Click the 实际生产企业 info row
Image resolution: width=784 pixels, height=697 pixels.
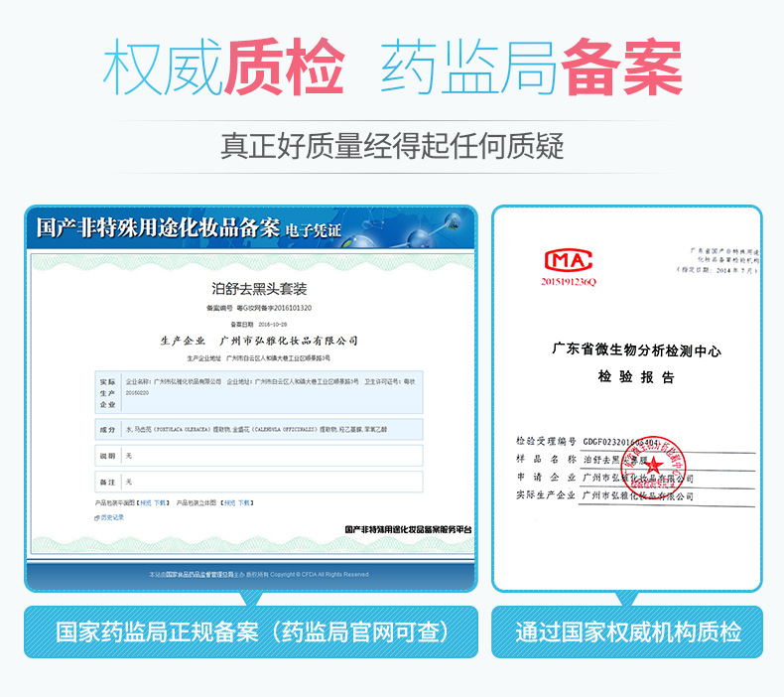260,392
